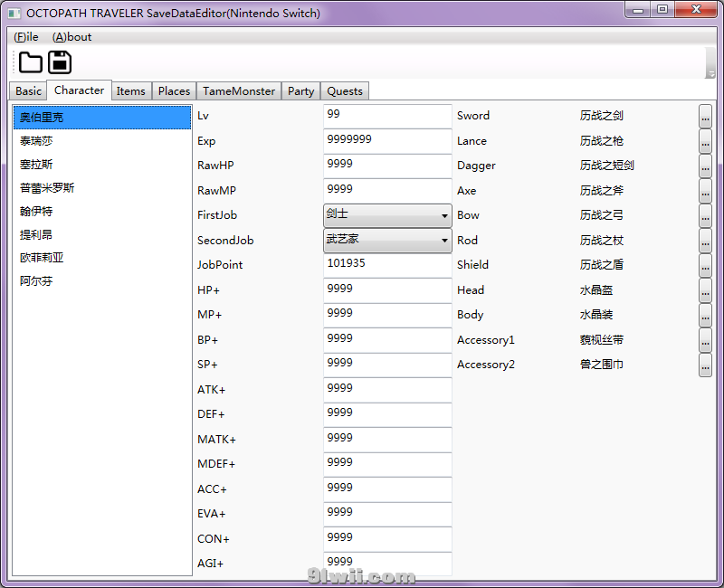Click the Exp input field

[387, 141]
